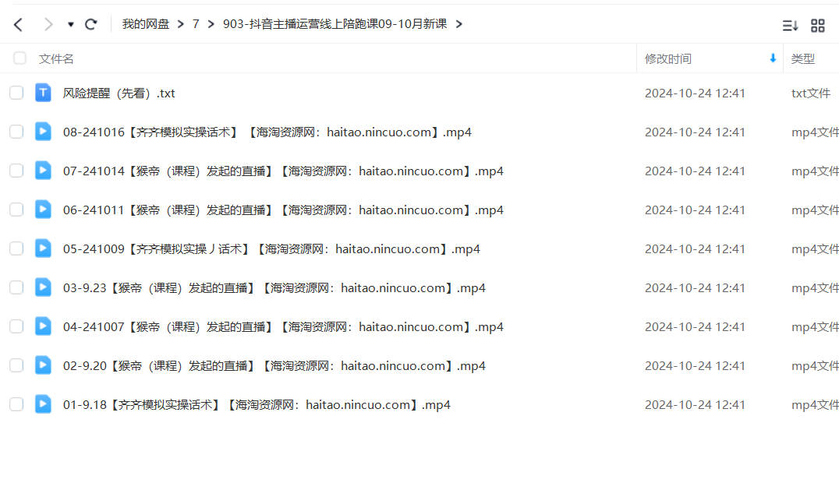Tick the checkbox for the 02-9.20 video
Image resolution: width=839 pixels, height=504 pixels.
(16, 365)
